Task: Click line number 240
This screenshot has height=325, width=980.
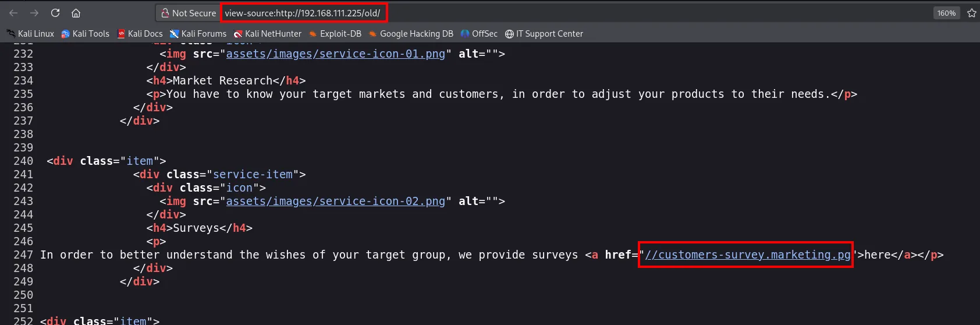Action: click(23, 161)
